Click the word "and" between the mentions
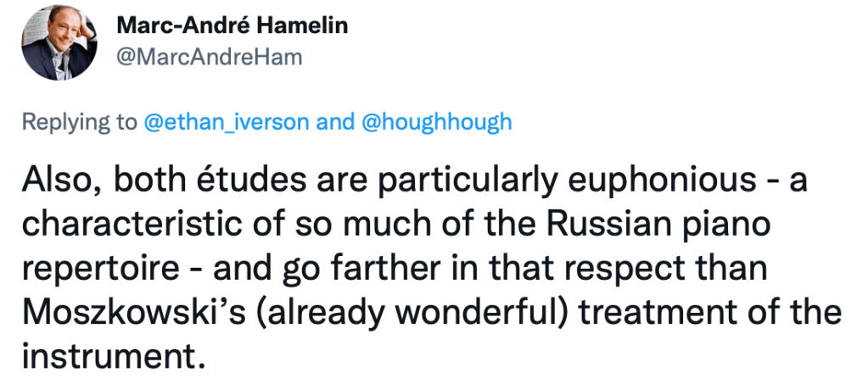 click(334, 122)
